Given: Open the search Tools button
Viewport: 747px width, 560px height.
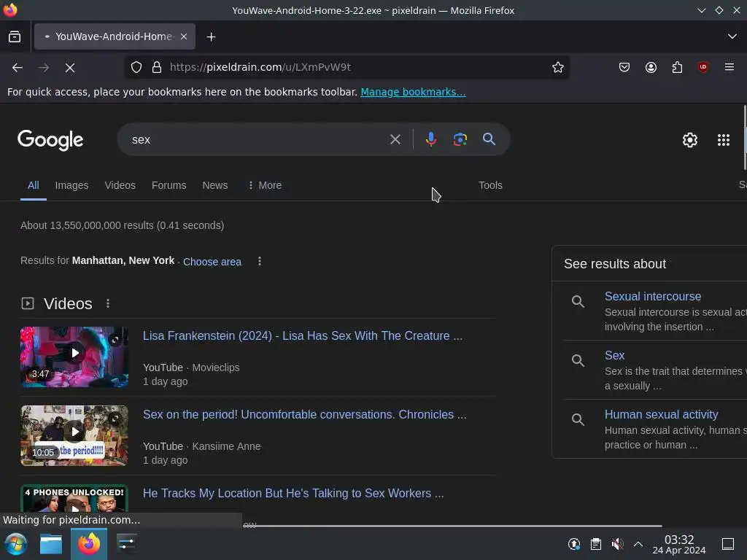Looking at the screenshot, I should pyautogui.click(x=490, y=185).
